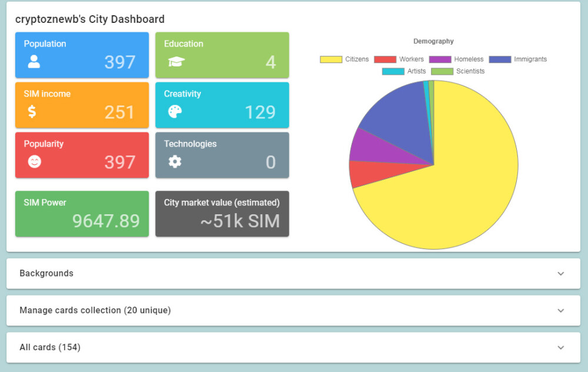Screen dimensions: 588x372
Task: Open the Backgrounds section header
Action: [47, 274]
